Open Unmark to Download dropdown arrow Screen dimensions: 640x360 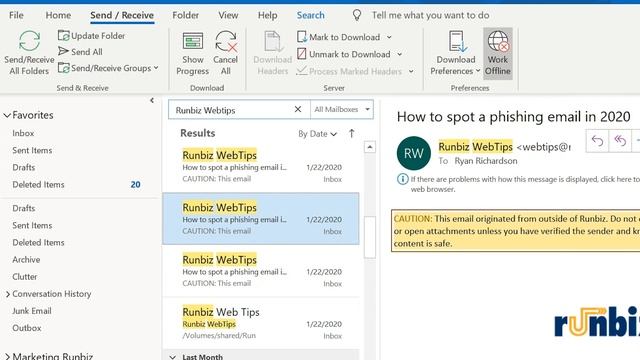click(x=400, y=54)
